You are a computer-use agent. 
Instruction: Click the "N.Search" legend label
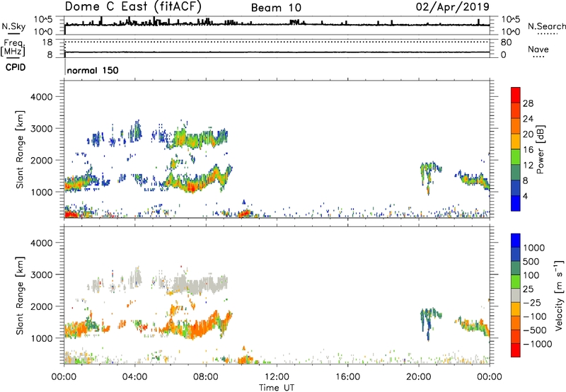click(x=546, y=26)
